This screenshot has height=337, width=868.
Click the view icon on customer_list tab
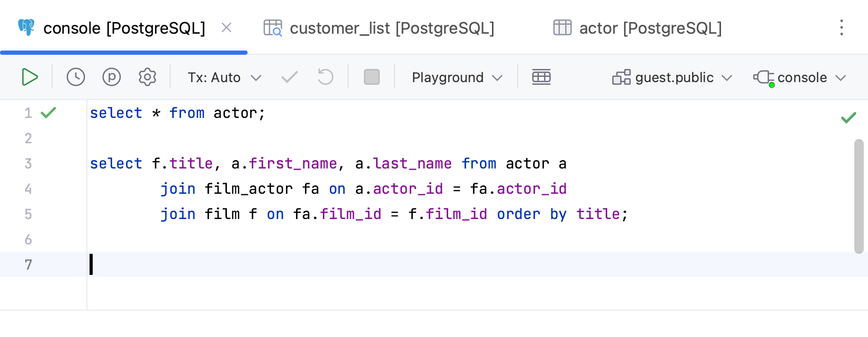click(x=273, y=27)
